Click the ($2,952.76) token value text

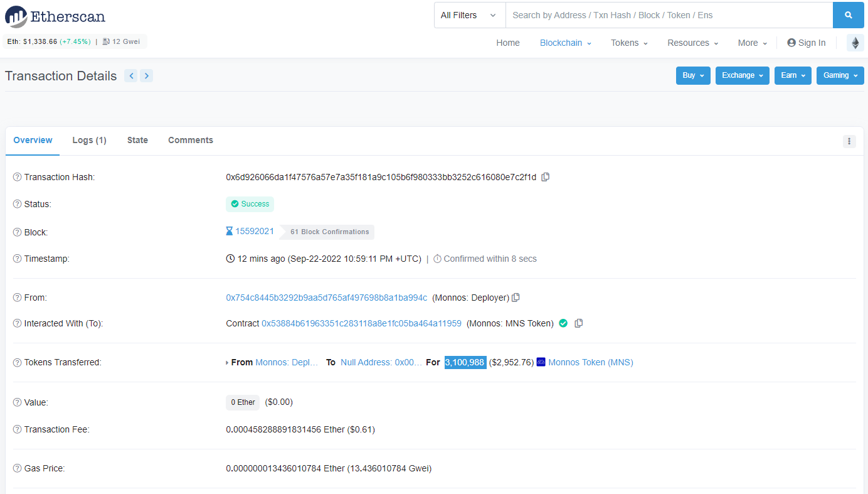click(512, 362)
